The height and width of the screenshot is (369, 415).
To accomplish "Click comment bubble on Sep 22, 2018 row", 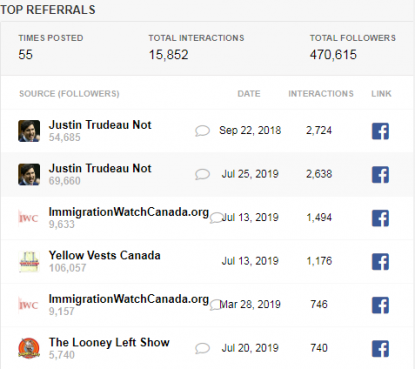I will tap(202, 131).
